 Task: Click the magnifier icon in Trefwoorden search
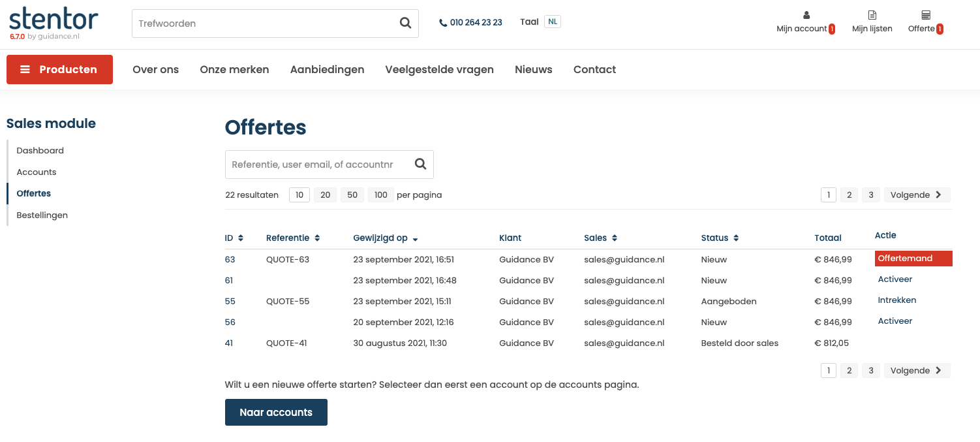point(405,24)
